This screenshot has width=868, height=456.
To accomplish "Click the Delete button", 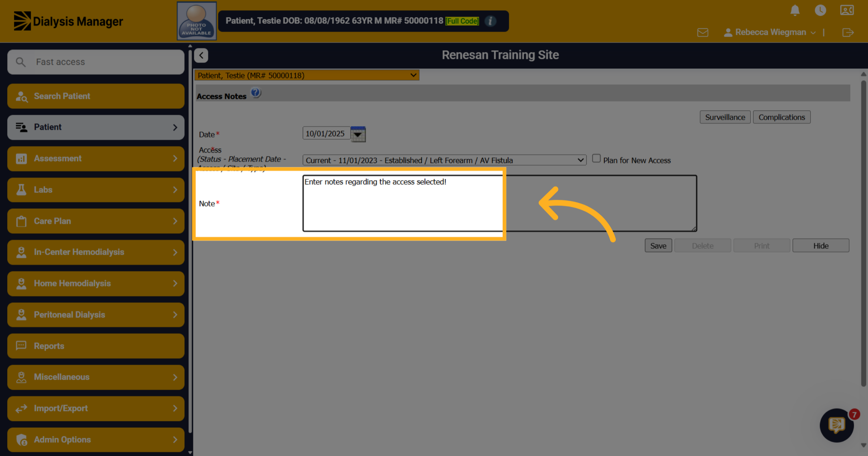I will pyautogui.click(x=703, y=246).
